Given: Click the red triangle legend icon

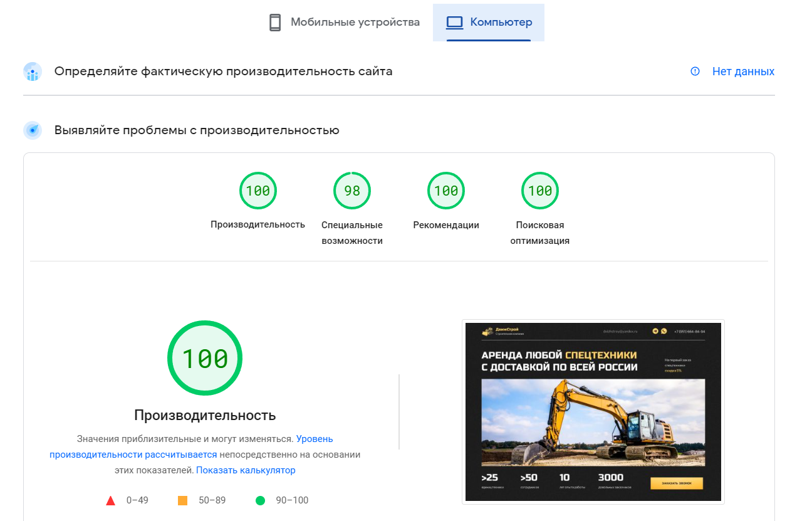Looking at the screenshot, I should 110,500.
